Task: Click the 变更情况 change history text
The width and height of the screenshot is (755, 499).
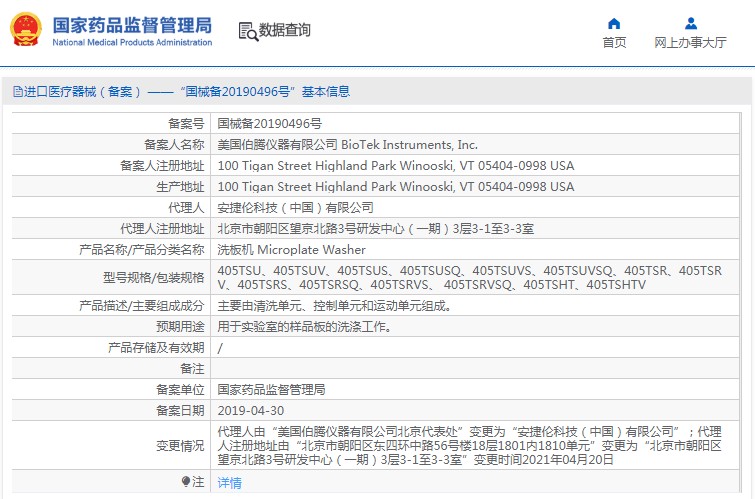Action: coord(469,446)
